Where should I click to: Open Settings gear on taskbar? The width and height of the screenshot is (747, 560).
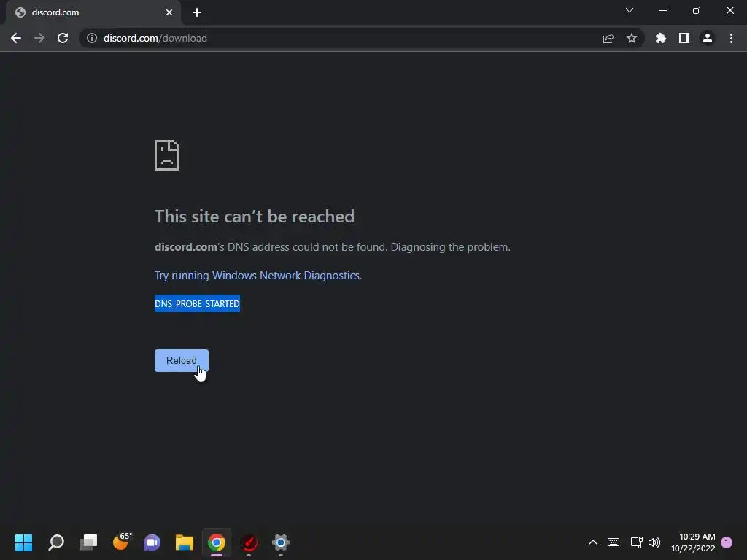tap(281, 542)
